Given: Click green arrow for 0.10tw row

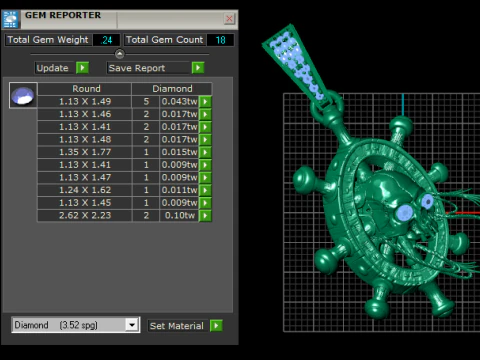Looking at the screenshot, I should [205, 215].
